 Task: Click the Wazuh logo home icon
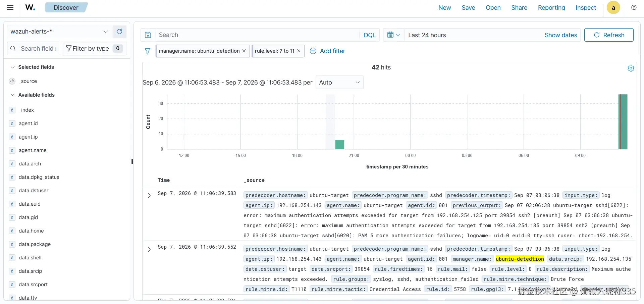point(30,7)
